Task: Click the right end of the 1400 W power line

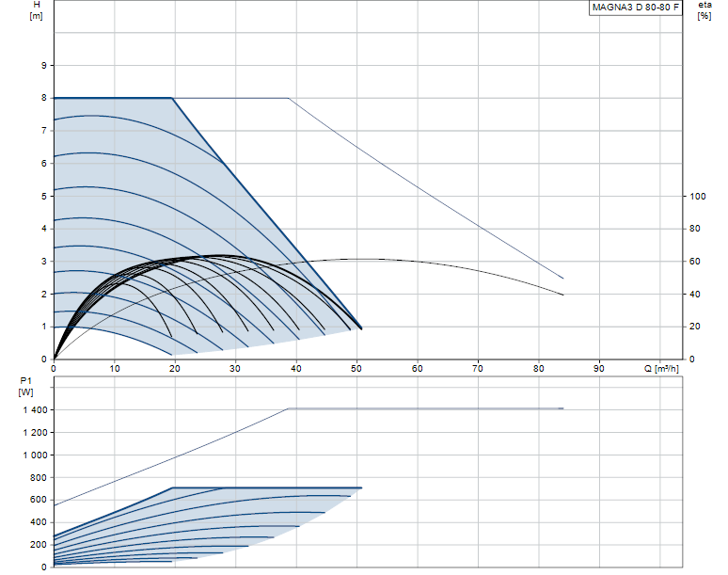Action: tap(562, 408)
